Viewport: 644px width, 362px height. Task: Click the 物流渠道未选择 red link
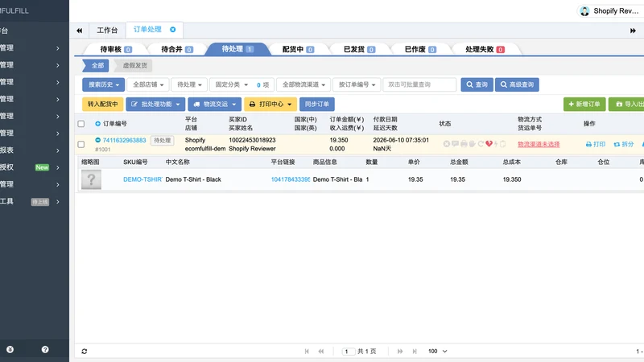(539, 145)
